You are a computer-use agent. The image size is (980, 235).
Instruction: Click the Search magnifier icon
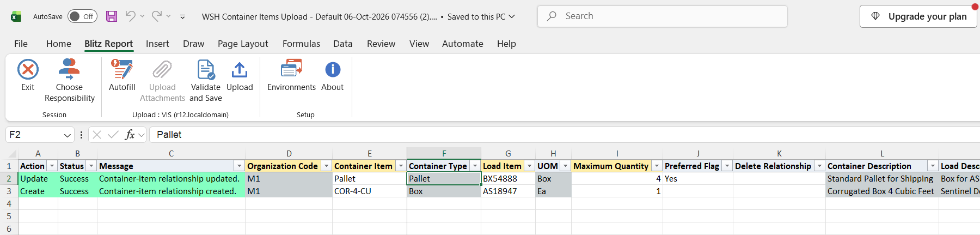[552, 16]
